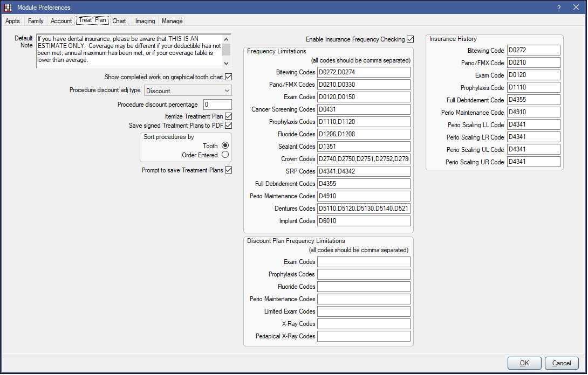The width and height of the screenshot is (588, 375).
Task: Click the X-Ray Codes field
Action: coord(364,324)
